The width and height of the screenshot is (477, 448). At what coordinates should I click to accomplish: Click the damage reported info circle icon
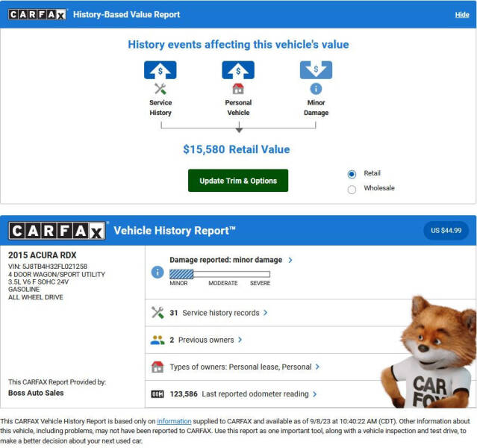pos(158,272)
